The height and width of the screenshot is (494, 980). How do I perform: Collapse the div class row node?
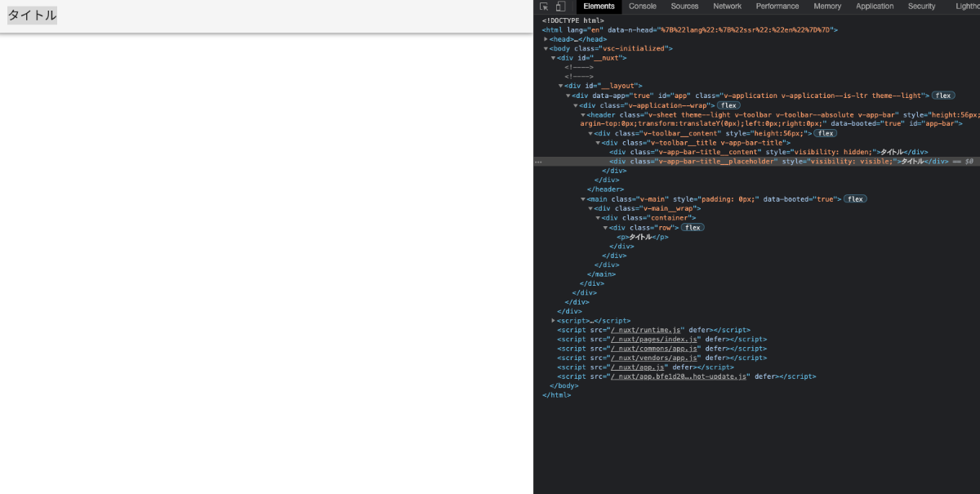click(605, 228)
